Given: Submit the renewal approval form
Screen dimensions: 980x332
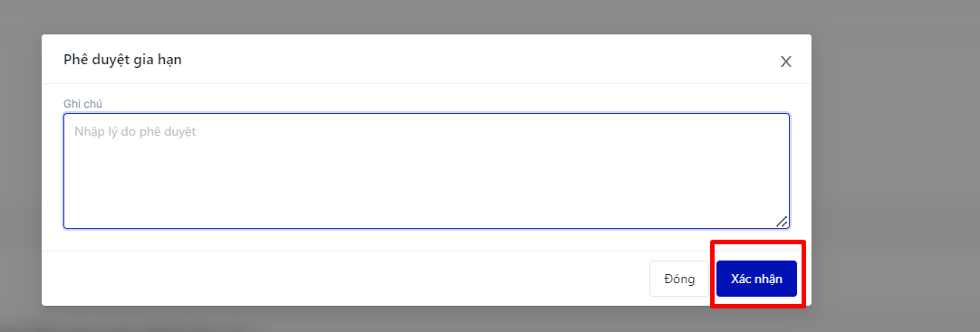Looking at the screenshot, I should click(756, 279).
